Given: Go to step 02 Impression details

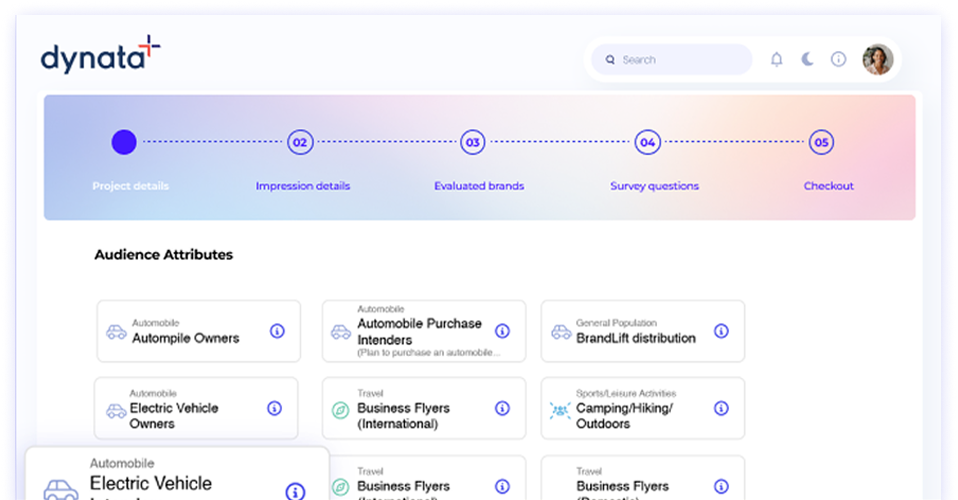Looking at the screenshot, I should [x=299, y=143].
